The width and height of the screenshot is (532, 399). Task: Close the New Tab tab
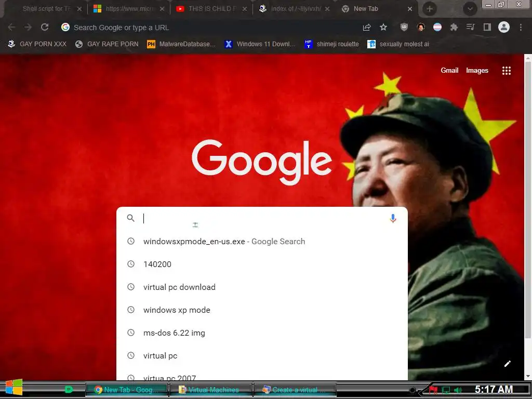pyautogui.click(x=410, y=9)
